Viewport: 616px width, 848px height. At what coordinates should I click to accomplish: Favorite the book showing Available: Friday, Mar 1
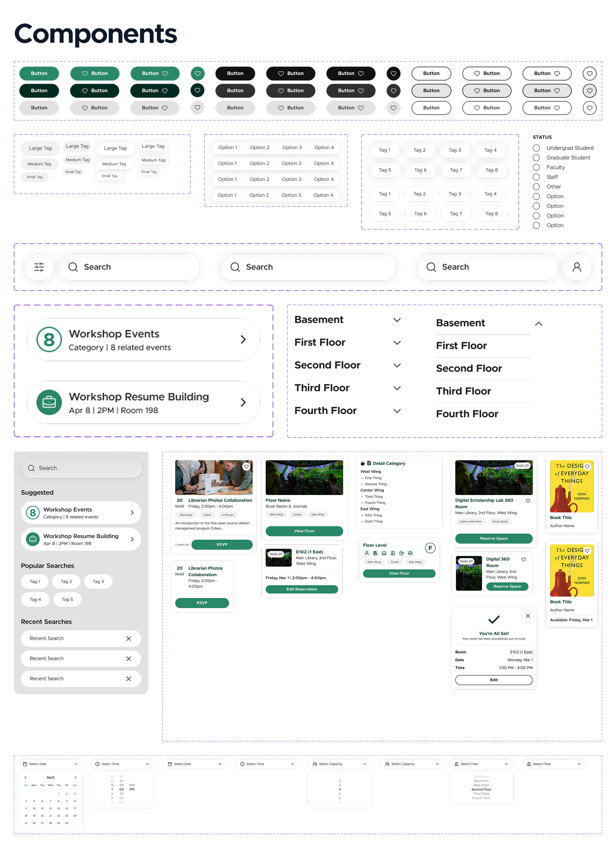click(x=587, y=551)
